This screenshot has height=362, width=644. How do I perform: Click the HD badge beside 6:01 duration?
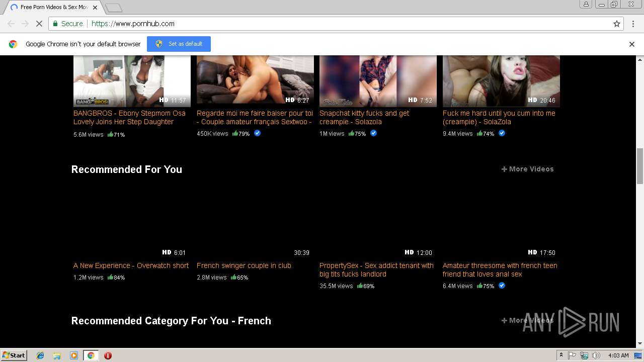[167, 252]
